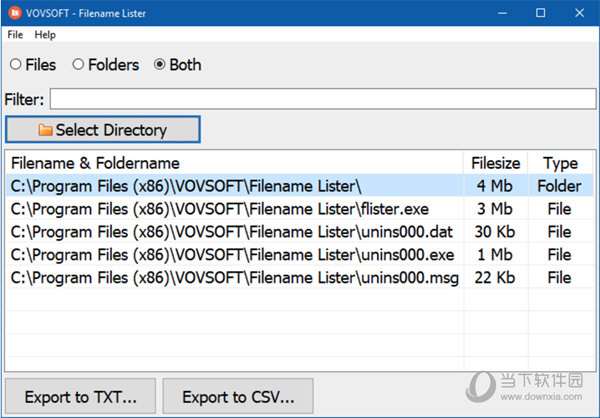Click the Select Directory button
Screen dimensions: 600x418
pos(103,129)
